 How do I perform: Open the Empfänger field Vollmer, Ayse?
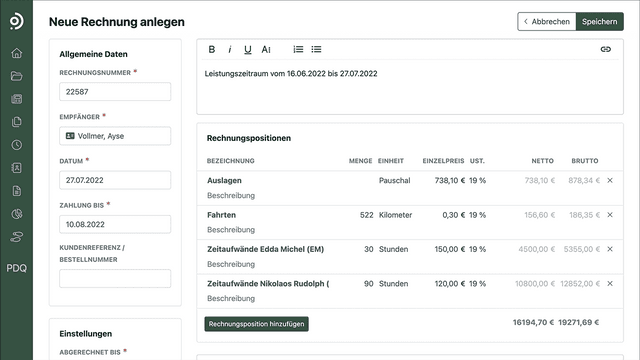115,136
